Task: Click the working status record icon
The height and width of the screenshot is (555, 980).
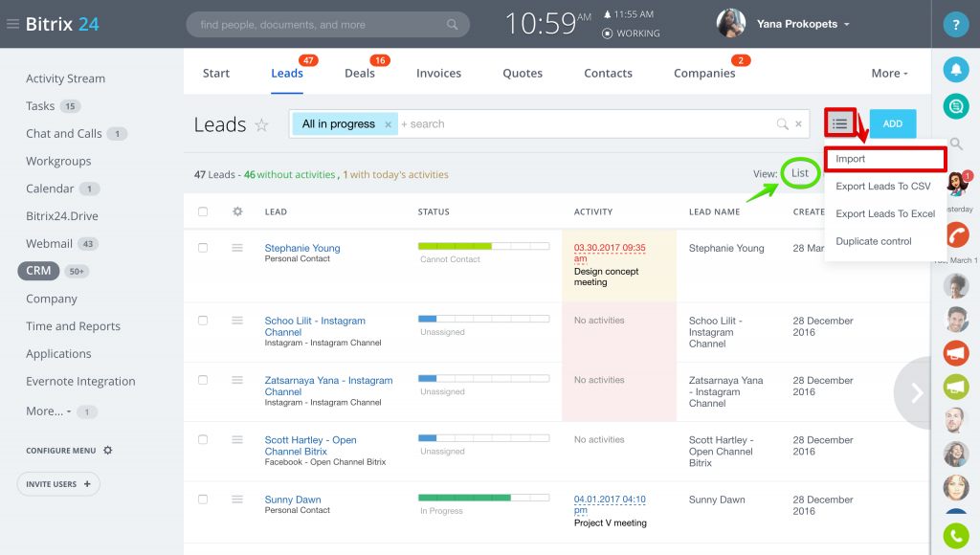Action: pos(607,33)
